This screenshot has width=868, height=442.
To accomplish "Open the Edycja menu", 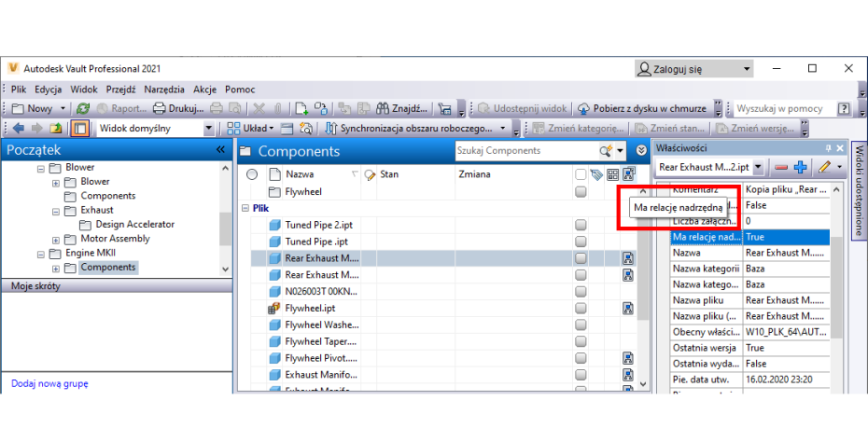I will coord(49,90).
